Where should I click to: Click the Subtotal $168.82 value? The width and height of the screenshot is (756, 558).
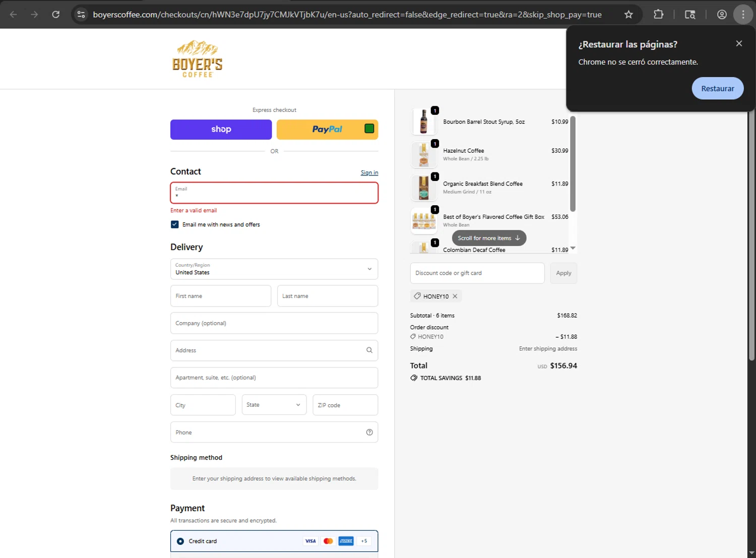[567, 316]
